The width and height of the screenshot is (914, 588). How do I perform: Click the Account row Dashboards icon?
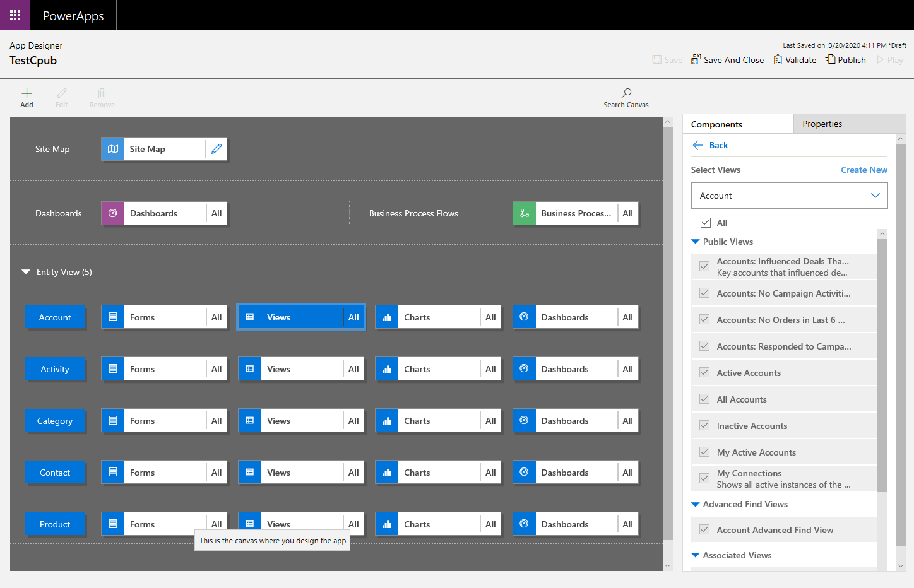click(525, 317)
